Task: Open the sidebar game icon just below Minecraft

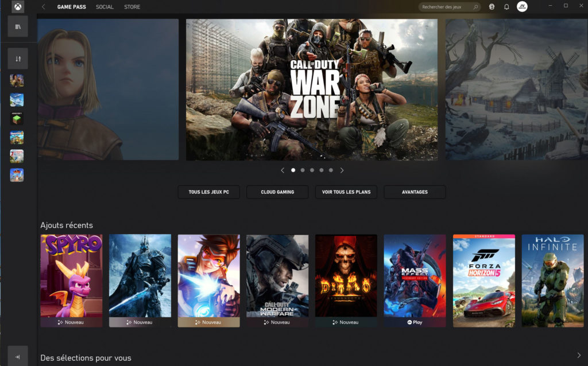Action: point(17,138)
